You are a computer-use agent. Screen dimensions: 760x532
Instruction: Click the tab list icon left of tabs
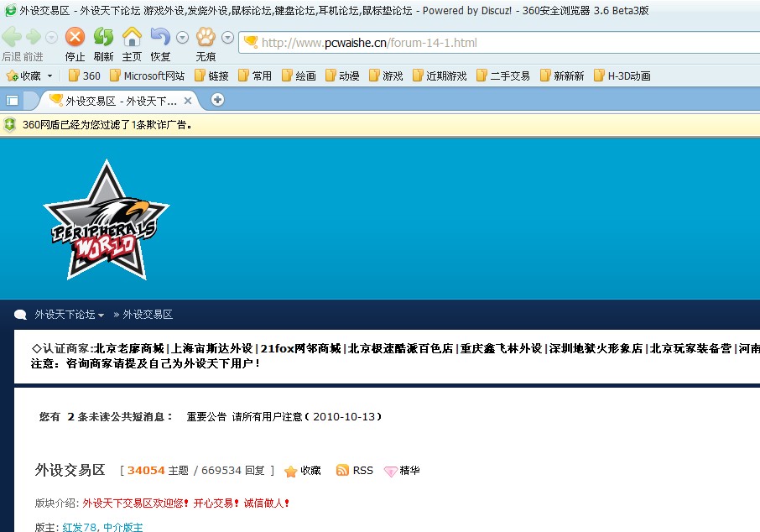click(13, 100)
